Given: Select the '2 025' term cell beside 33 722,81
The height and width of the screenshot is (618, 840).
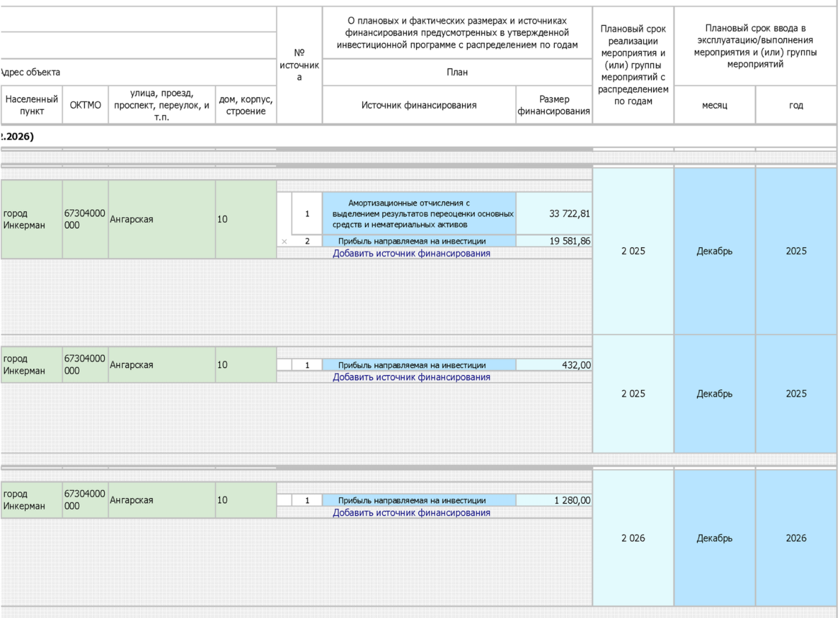Looking at the screenshot, I should click(633, 252).
